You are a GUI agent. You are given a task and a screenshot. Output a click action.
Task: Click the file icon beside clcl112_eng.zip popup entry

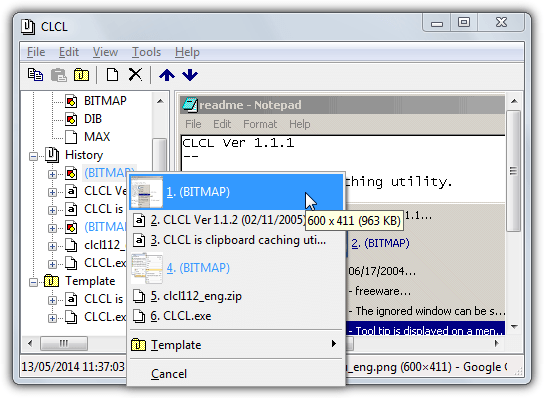click(139, 296)
